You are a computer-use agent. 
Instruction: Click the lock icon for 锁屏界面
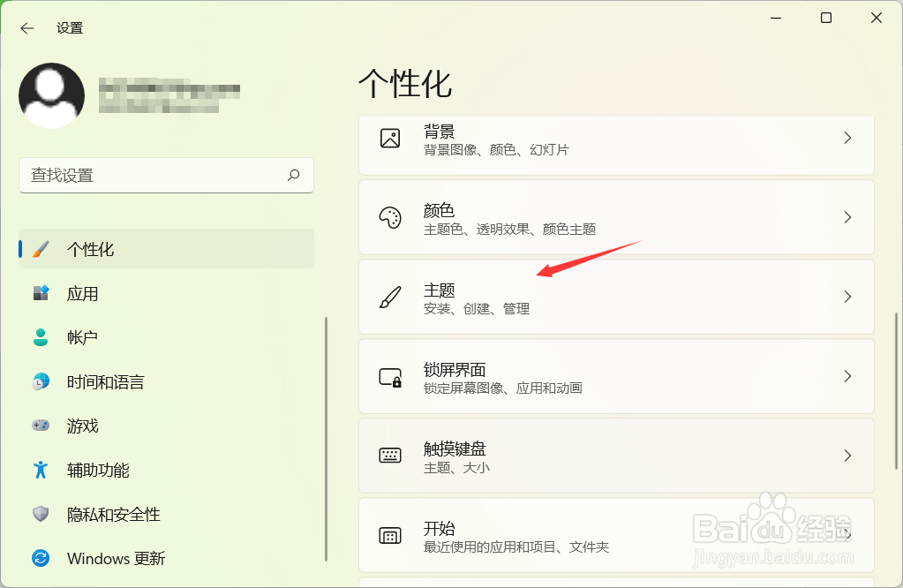click(390, 376)
